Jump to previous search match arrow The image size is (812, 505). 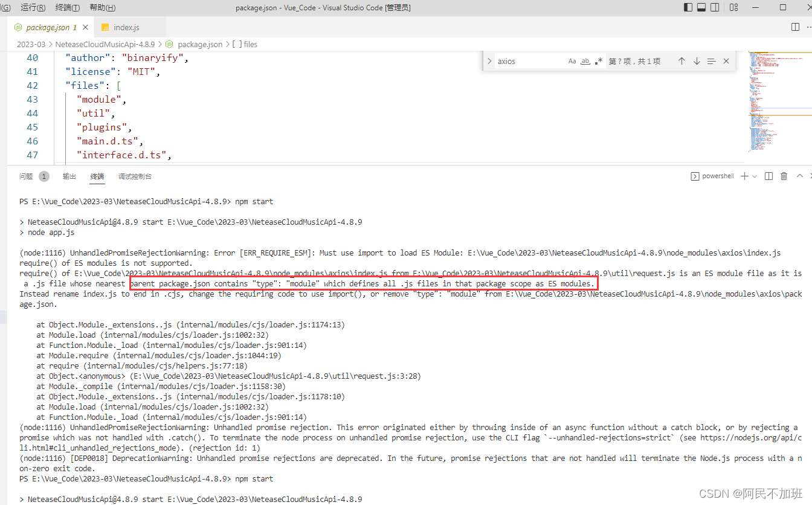point(681,60)
